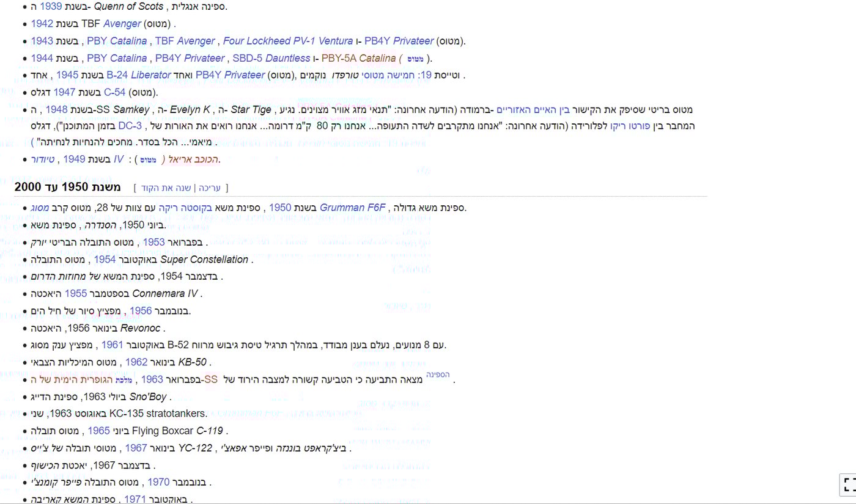The image size is (856, 504).
Task: Open the 1970 year link
Action: pyautogui.click(x=158, y=482)
